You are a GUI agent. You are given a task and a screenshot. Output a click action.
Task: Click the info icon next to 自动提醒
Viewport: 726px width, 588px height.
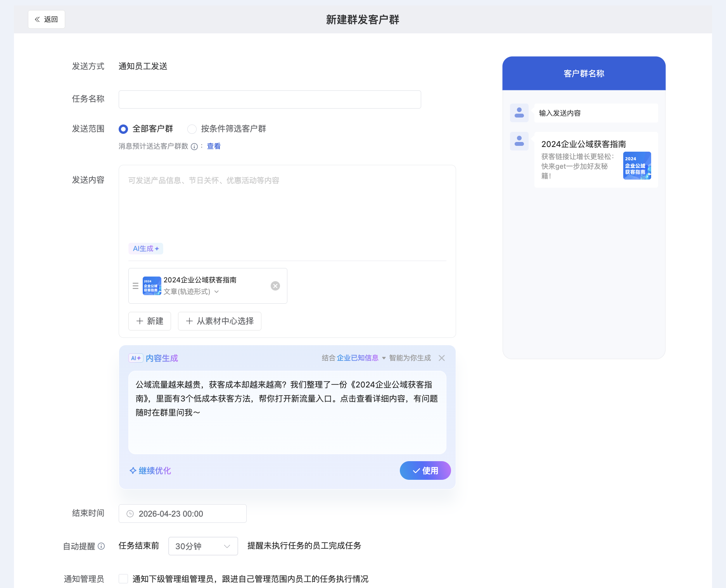pos(101,546)
